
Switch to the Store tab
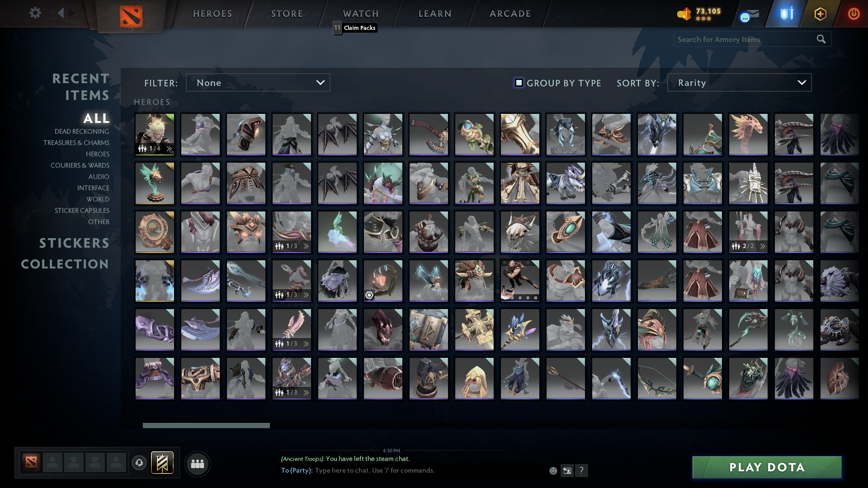coord(287,14)
